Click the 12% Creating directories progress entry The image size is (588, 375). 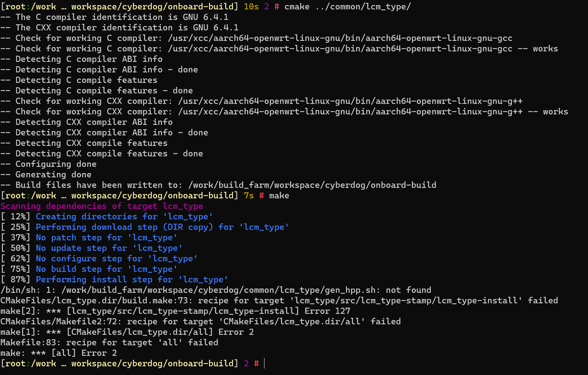tap(107, 216)
